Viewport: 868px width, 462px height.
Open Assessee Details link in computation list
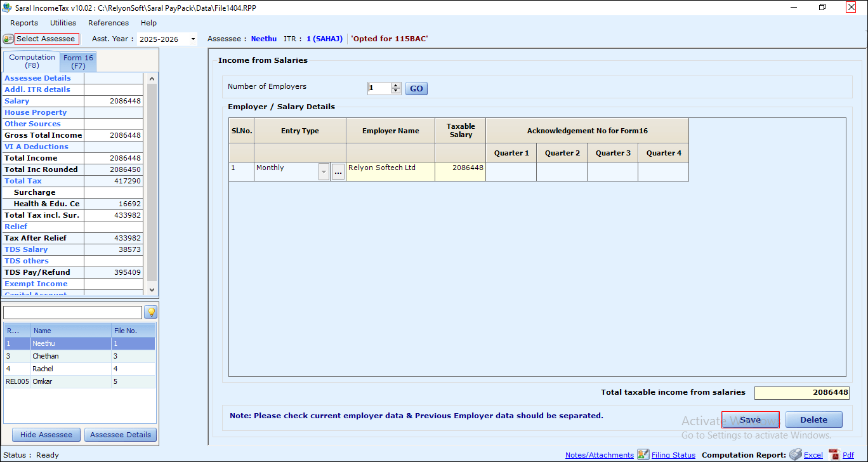coord(37,78)
